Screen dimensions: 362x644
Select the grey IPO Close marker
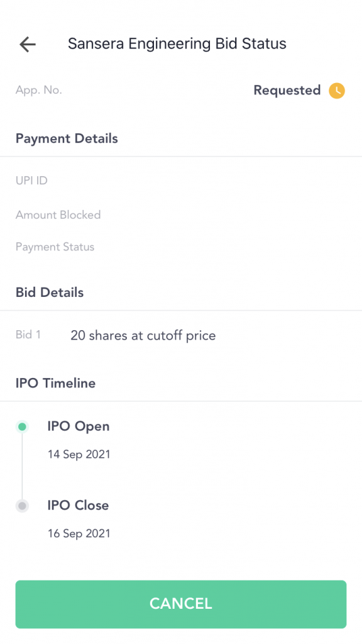pos(23,506)
